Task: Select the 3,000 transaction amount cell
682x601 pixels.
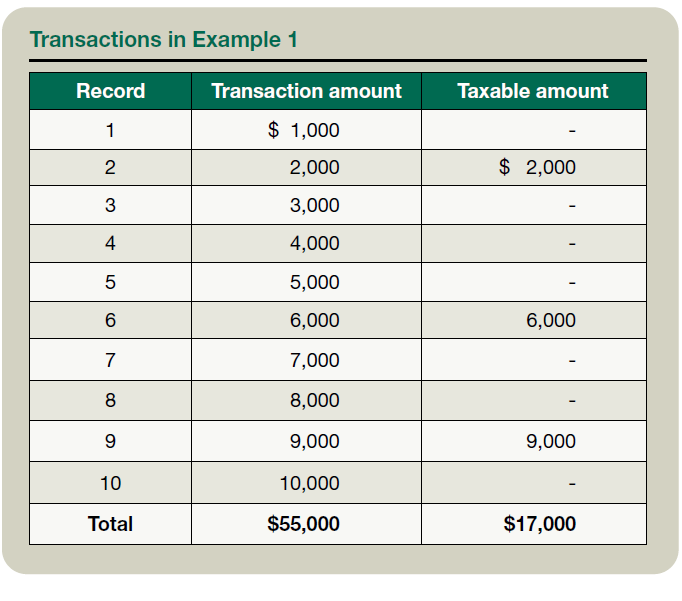Action: coord(314,206)
